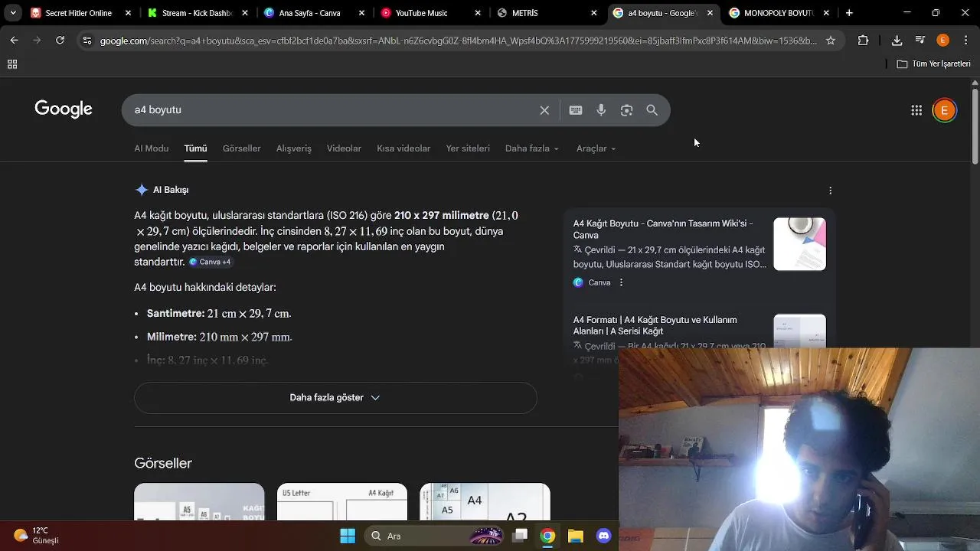Screen dimensions: 980x551
Task: Select the Yer siteleri search filter
Action: 468,148
